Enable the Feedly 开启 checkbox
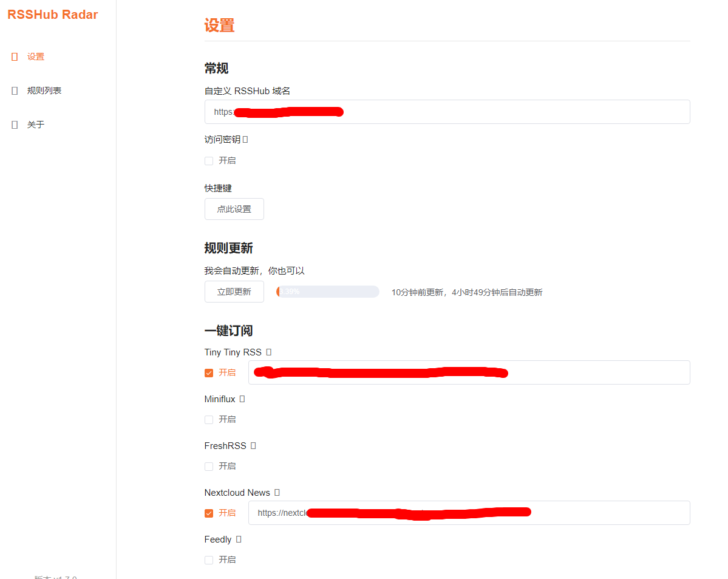 click(x=209, y=560)
